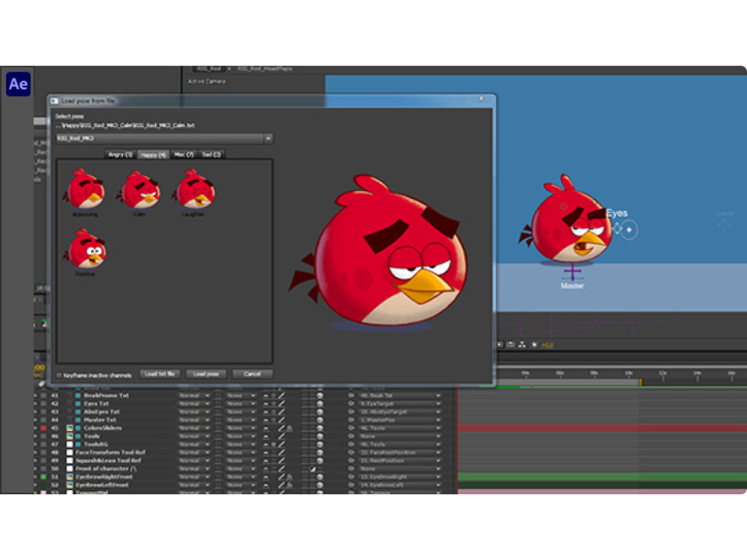Toggle 3D layer sphere on TooIsBG layer
The image size is (747, 560).
320,444
